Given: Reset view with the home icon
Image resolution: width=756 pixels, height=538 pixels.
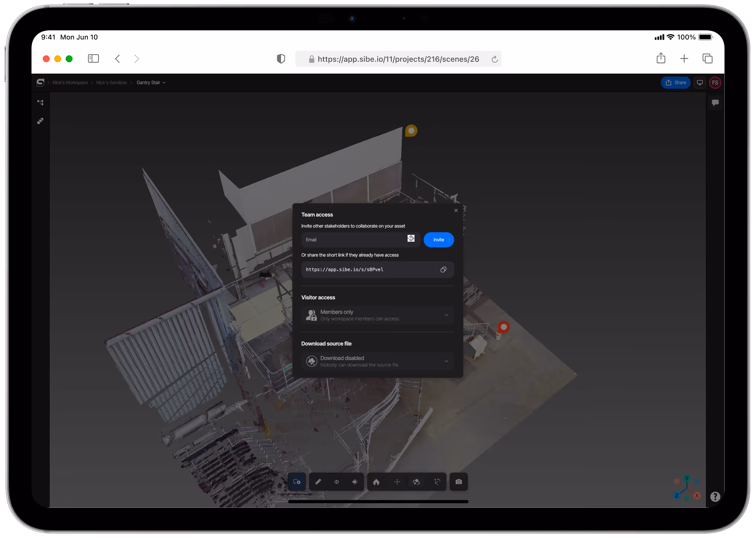Looking at the screenshot, I should (x=376, y=482).
